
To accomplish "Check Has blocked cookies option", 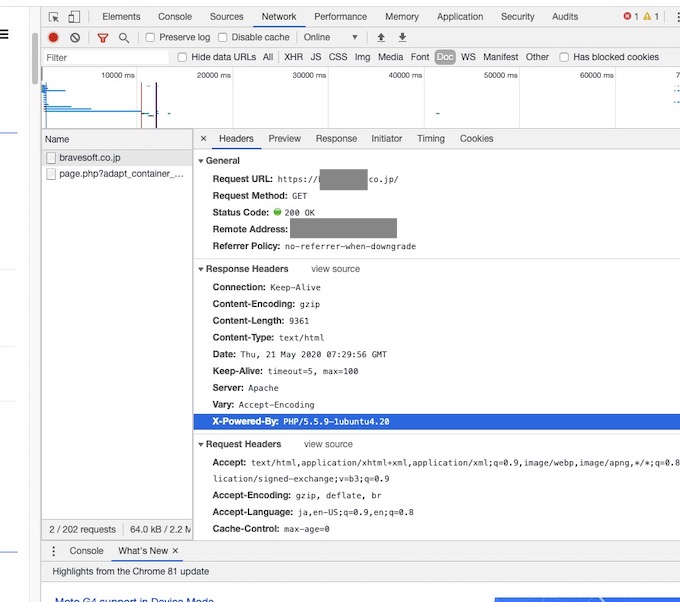I will tap(564, 57).
